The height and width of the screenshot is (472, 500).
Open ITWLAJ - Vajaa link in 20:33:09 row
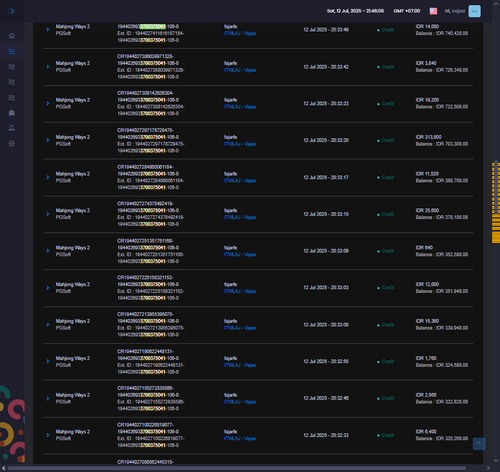[x=240, y=255]
